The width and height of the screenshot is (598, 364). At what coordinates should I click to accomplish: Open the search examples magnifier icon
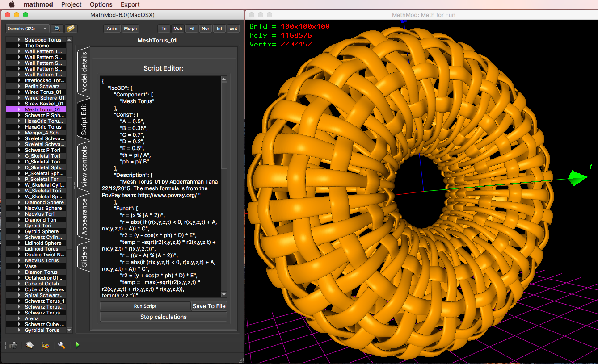(x=57, y=28)
